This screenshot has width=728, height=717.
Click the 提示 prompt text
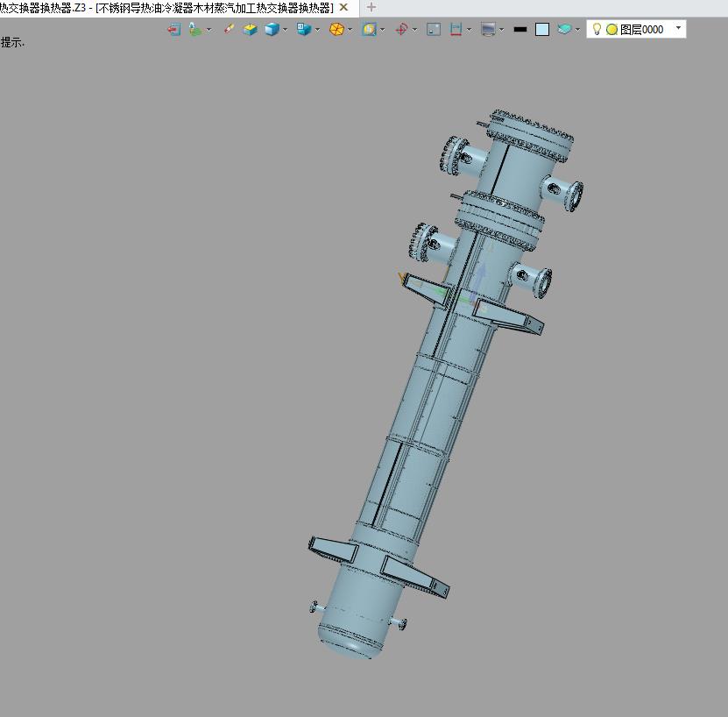[12, 43]
